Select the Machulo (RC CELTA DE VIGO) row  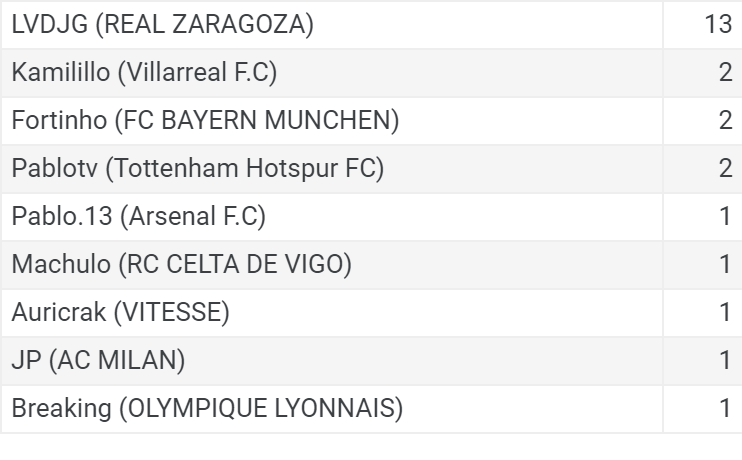371,265
